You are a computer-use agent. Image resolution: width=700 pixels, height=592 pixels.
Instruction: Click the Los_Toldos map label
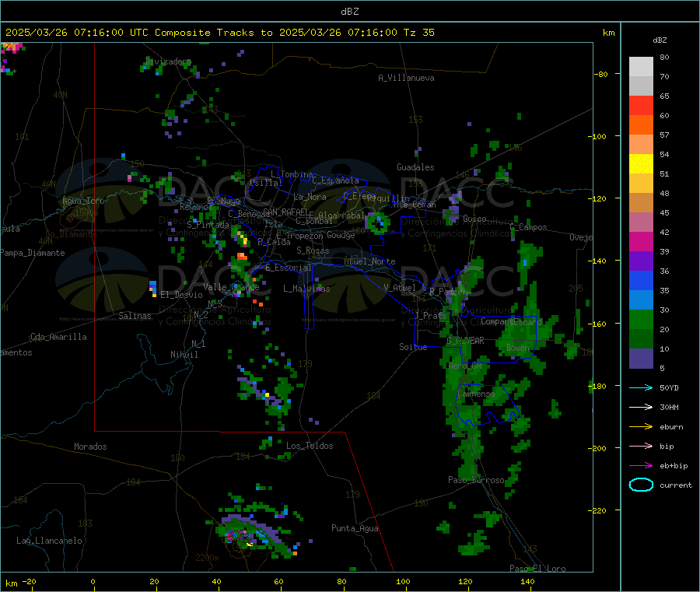(x=310, y=446)
